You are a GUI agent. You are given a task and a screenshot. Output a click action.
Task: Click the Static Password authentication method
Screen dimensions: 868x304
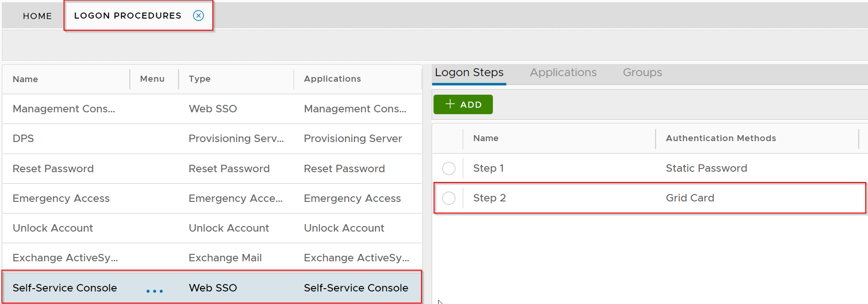point(706,168)
